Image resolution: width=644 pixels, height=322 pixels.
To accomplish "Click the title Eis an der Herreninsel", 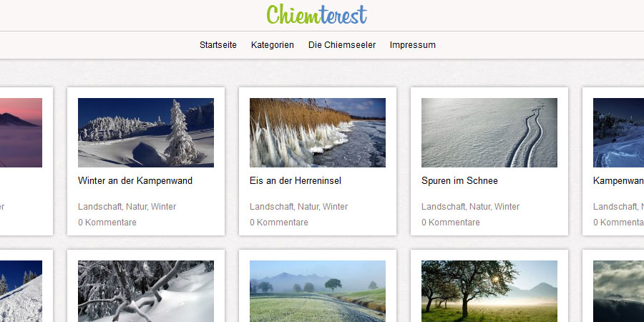I will [x=296, y=181].
